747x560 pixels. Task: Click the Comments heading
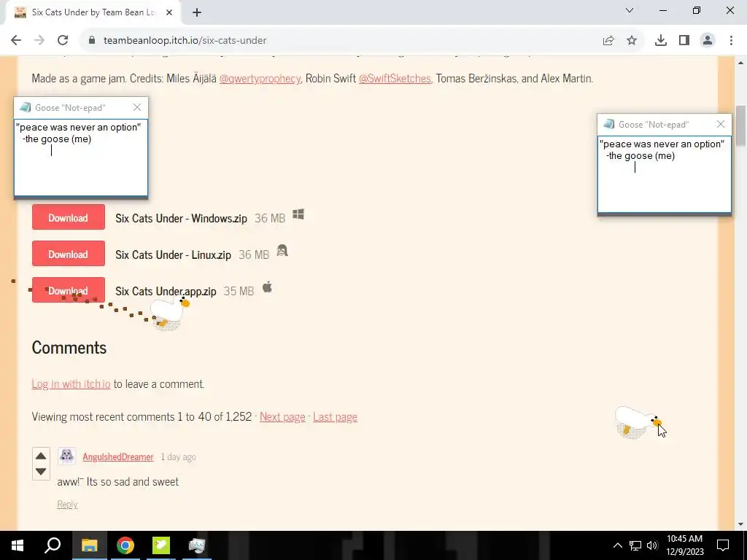pos(69,348)
